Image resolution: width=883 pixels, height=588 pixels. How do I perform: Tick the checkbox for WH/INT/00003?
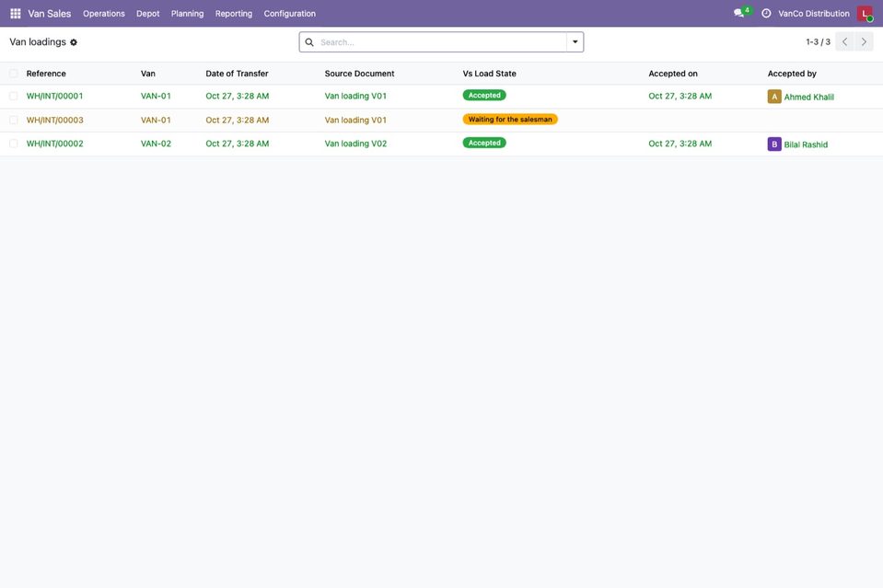pos(14,120)
